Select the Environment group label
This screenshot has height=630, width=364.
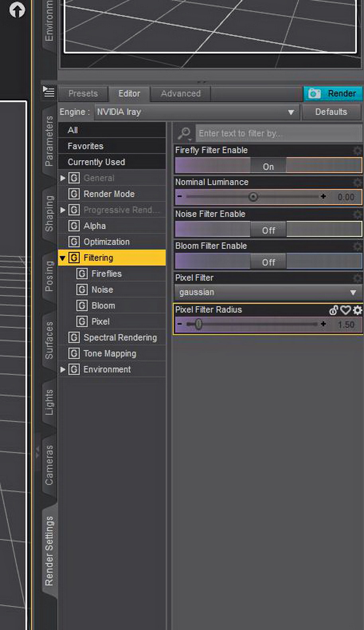coord(107,369)
